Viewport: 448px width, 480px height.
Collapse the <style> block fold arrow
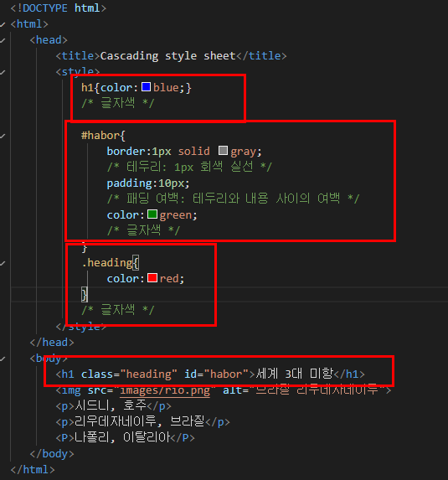click(3, 72)
